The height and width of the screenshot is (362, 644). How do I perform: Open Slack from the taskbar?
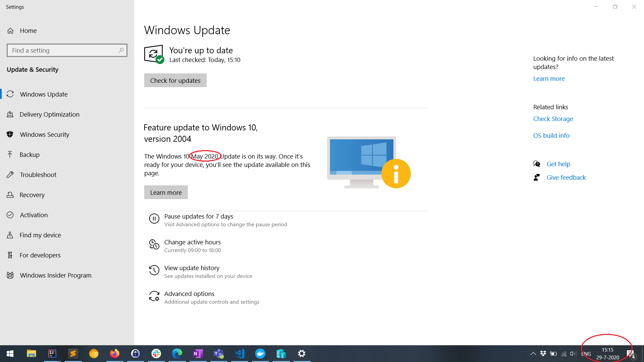(156, 354)
